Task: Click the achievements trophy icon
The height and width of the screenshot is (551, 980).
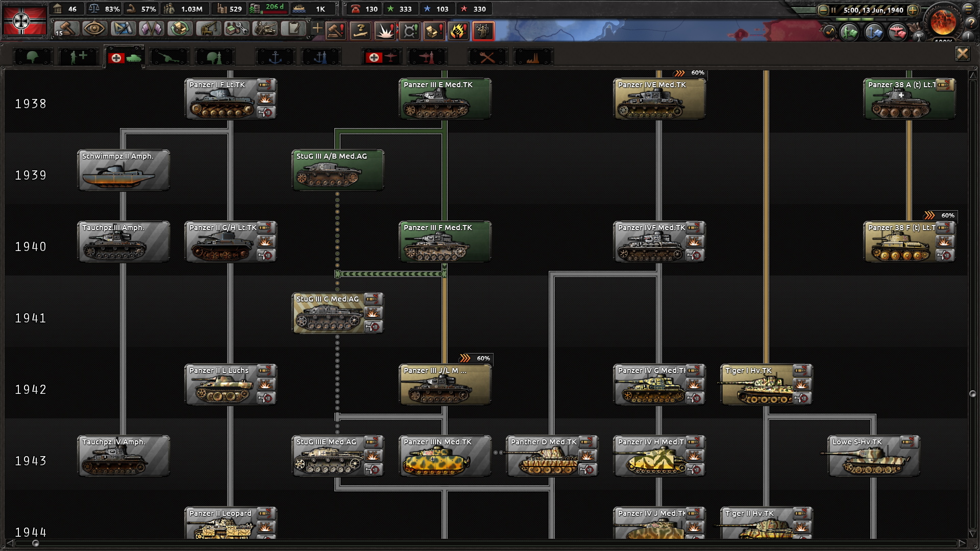Action: click(x=918, y=36)
